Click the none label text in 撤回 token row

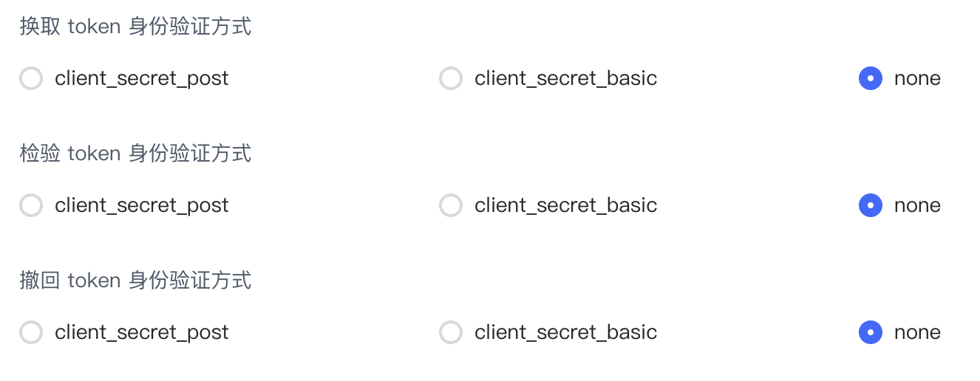point(917,333)
